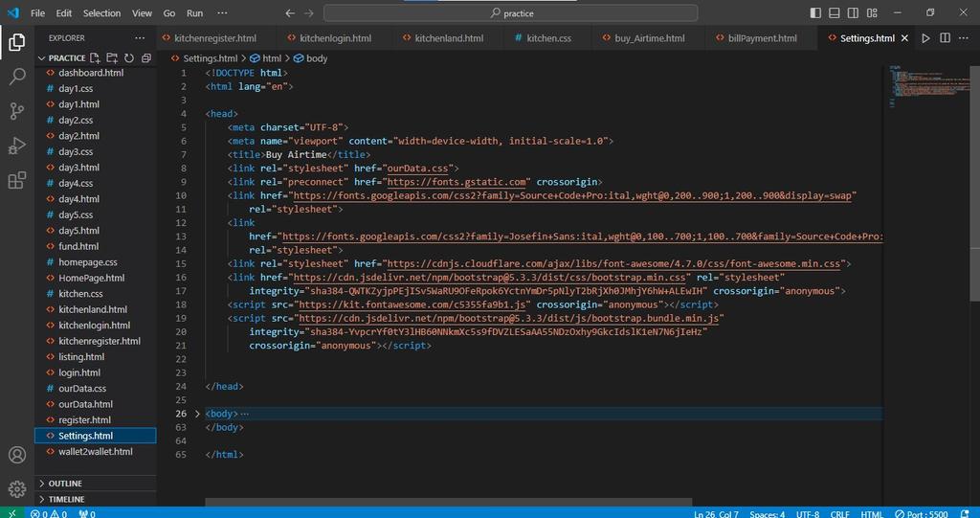The image size is (980, 518).
Task: Click the body breadcrumb segment
Action: point(311,58)
